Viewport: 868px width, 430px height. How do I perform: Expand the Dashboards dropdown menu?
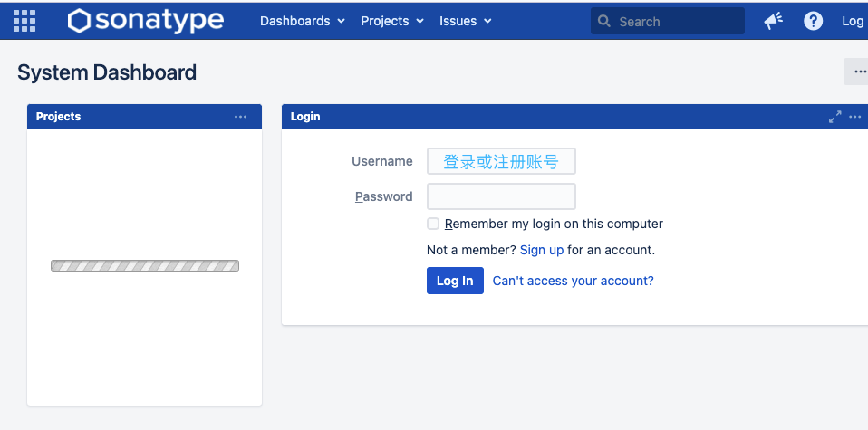303,21
